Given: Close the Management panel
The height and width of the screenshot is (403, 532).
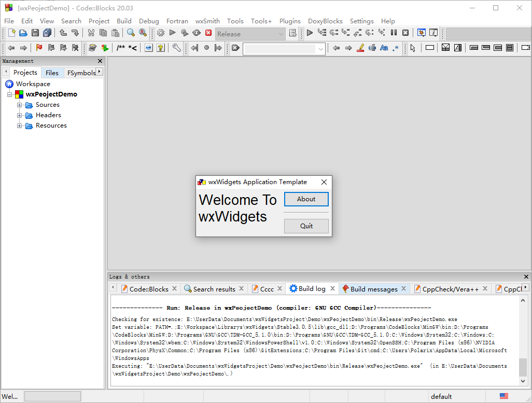Looking at the screenshot, I should click(x=100, y=61).
